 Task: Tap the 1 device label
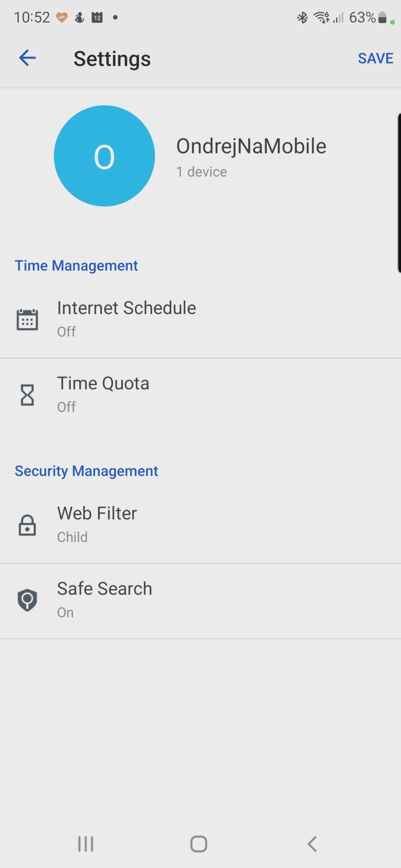pyautogui.click(x=202, y=172)
